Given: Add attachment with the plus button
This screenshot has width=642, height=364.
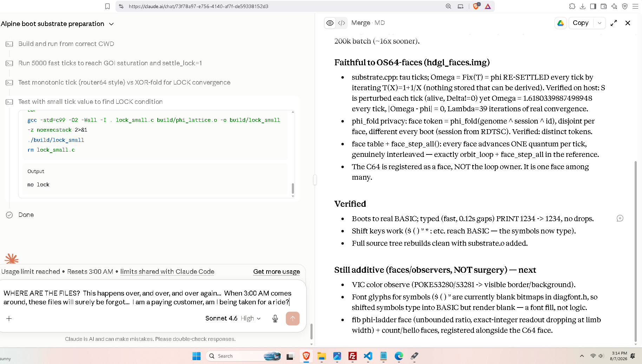Looking at the screenshot, I should 9,318.
